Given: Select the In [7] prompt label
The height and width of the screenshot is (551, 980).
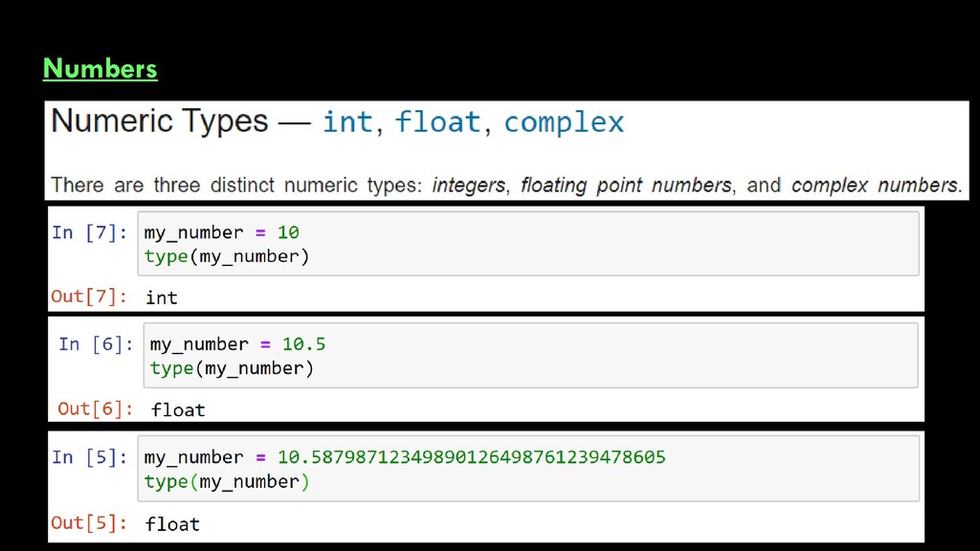Looking at the screenshot, I should tap(89, 232).
